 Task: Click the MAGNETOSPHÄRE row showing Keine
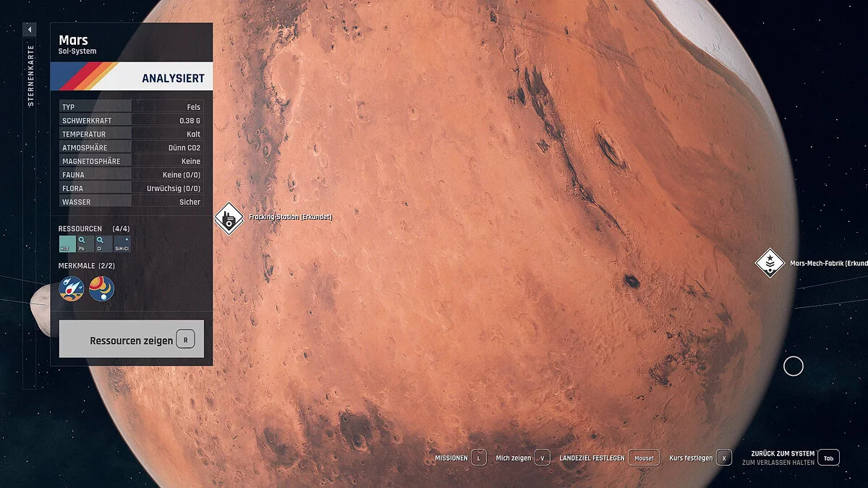pyautogui.click(x=132, y=161)
